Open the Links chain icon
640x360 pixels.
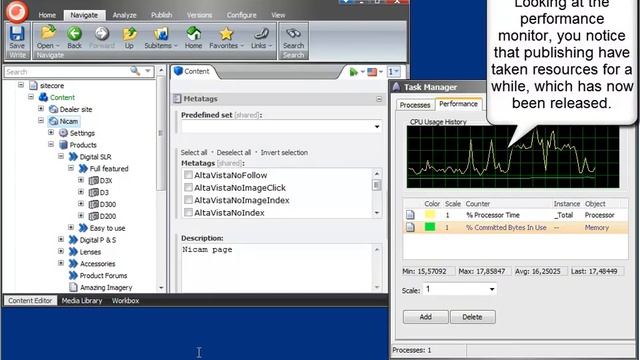click(261, 34)
